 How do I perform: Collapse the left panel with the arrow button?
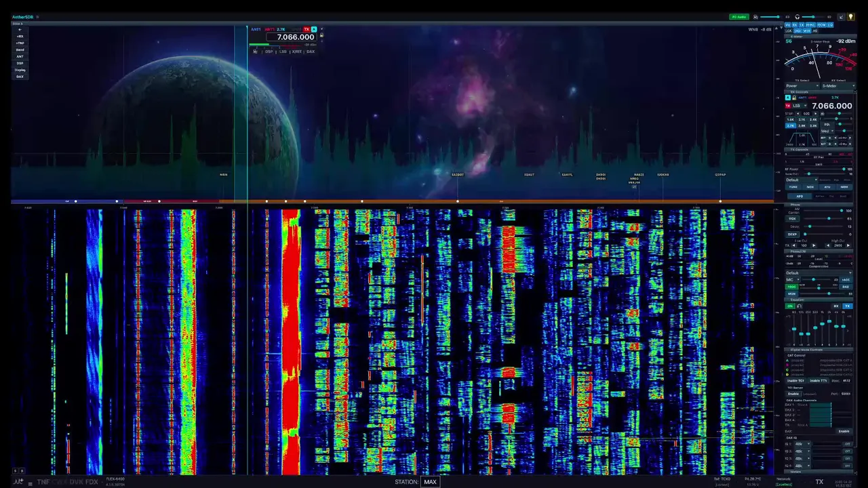(x=20, y=29)
